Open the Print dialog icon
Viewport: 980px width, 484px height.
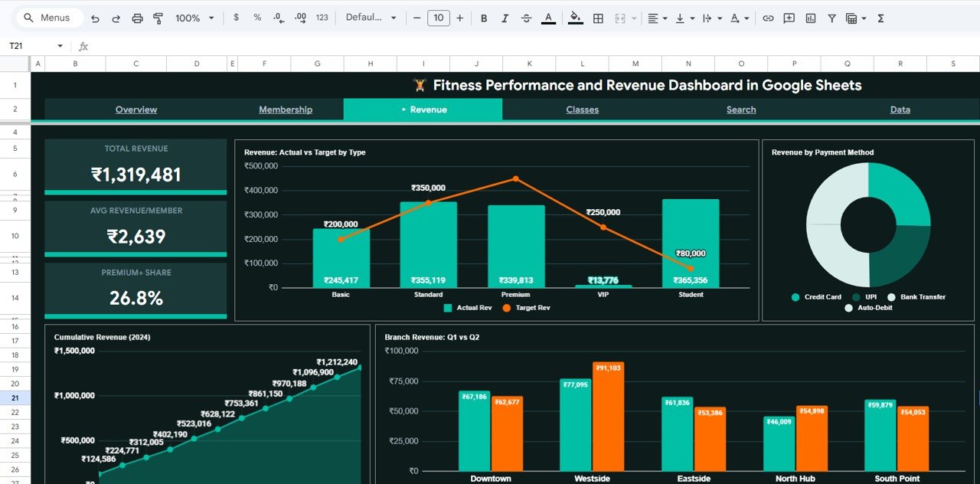[x=137, y=17]
